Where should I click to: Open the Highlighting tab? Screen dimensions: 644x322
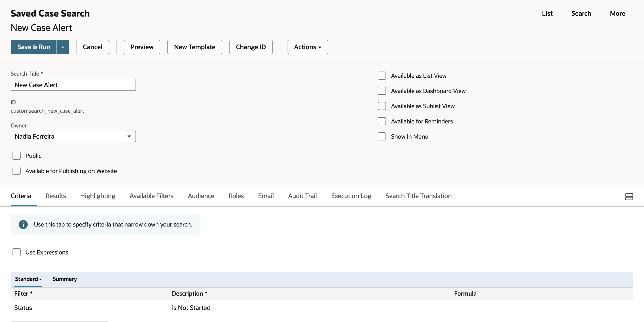pos(97,196)
